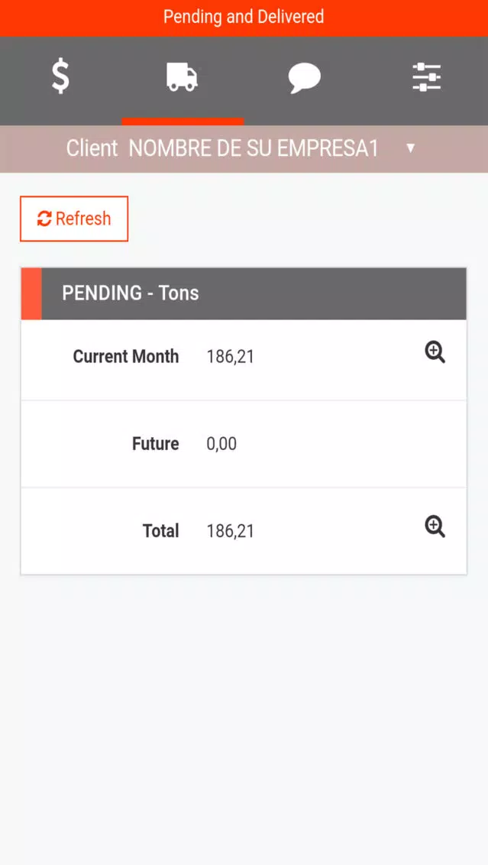488x868 pixels.
Task: Open the dollar sign billing tab
Action: point(61,76)
